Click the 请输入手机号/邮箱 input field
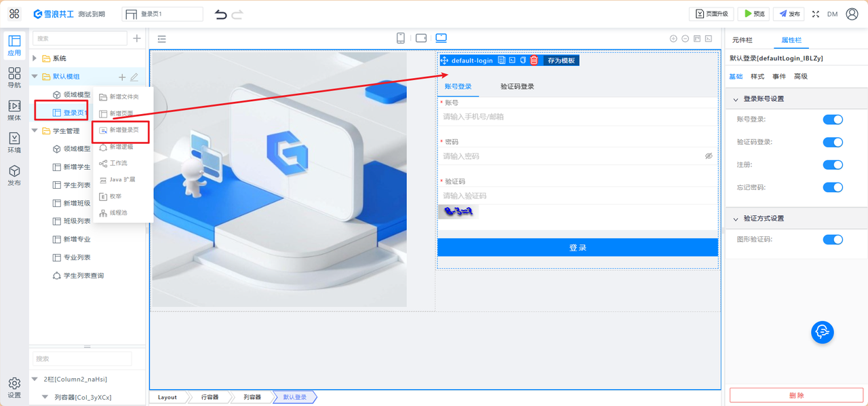This screenshot has height=406, width=868. [x=577, y=117]
